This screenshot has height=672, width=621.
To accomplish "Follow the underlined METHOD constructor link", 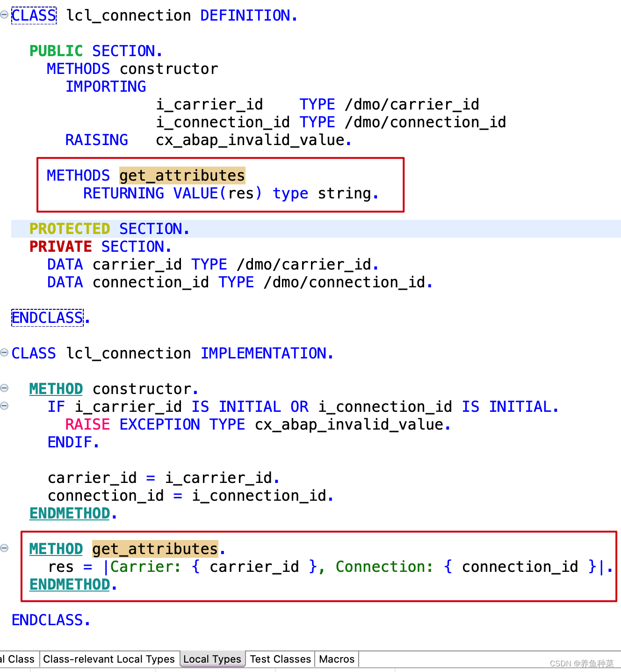I will coord(56,388).
